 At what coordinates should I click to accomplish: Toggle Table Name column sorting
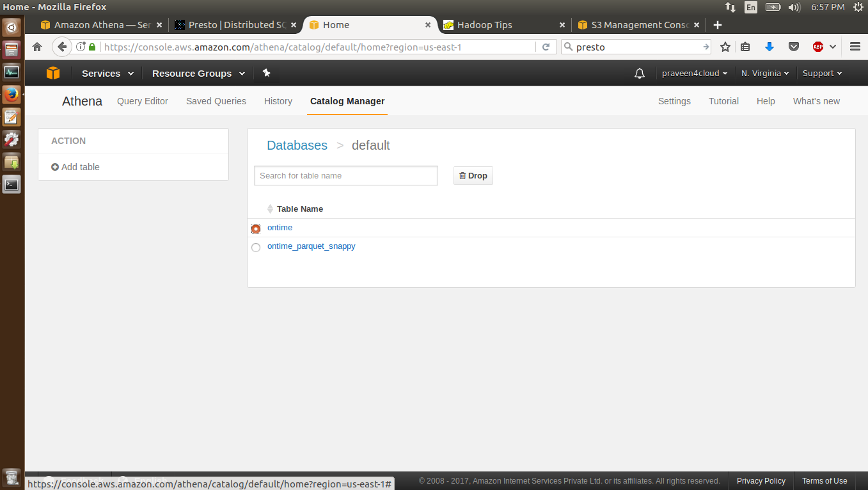point(271,209)
